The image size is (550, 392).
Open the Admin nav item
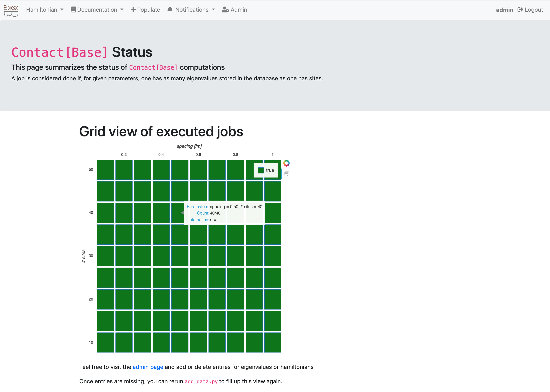(x=234, y=10)
